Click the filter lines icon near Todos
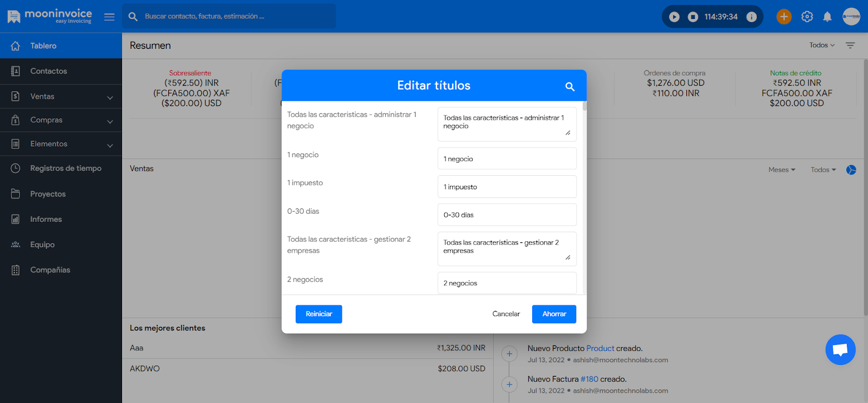 [850, 46]
